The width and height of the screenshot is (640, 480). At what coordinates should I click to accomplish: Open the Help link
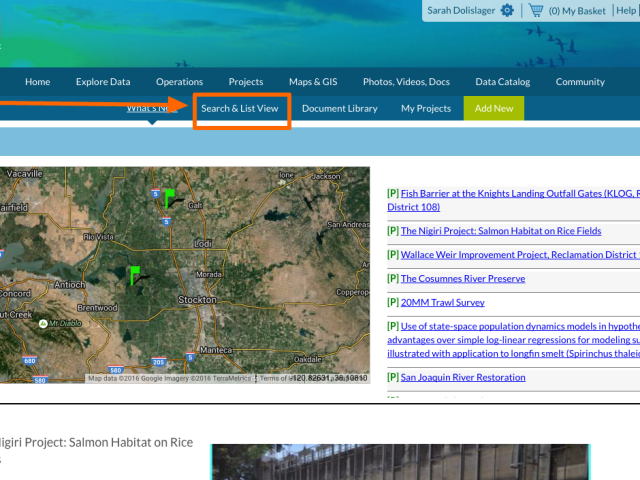pos(626,11)
